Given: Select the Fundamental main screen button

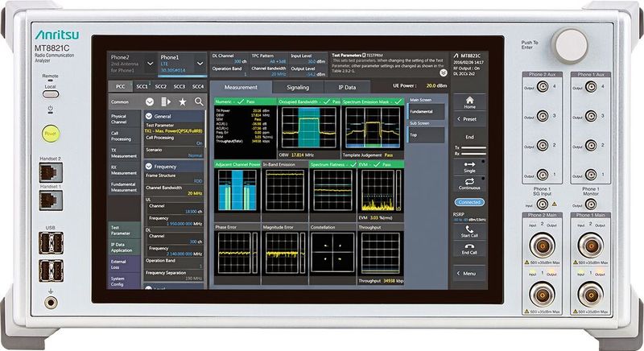Looking at the screenshot, I should [426, 111].
